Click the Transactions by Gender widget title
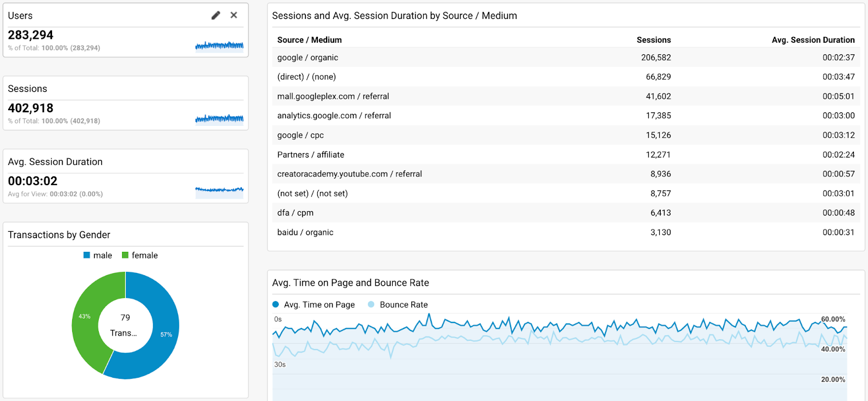This screenshot has width=868, height=401. pos(59,234)
